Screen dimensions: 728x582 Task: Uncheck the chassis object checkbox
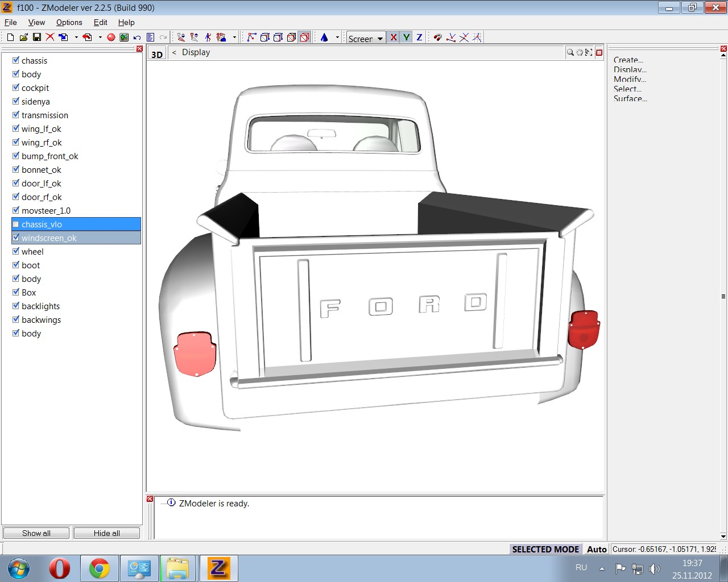click(16, 60)
